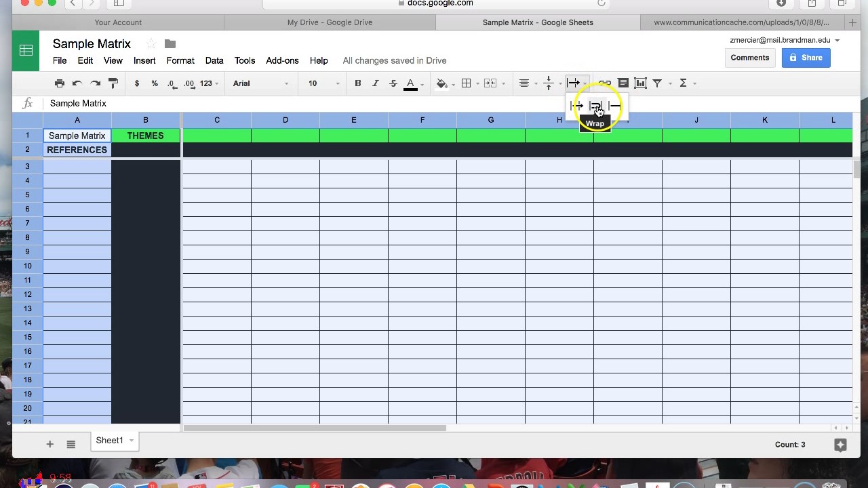Insert a comment via toolbar icon
The image size is (868, 488).
[x=623, y=83]
